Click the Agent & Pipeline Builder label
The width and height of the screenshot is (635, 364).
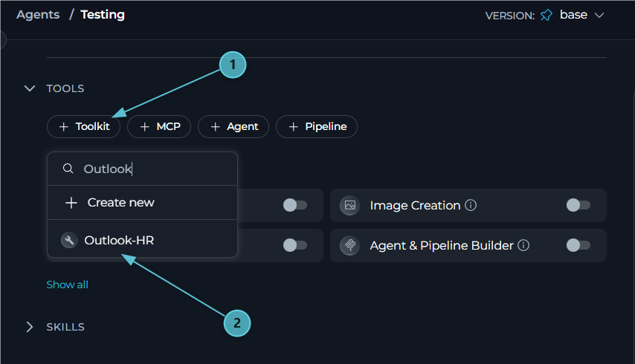pos(442,245)
